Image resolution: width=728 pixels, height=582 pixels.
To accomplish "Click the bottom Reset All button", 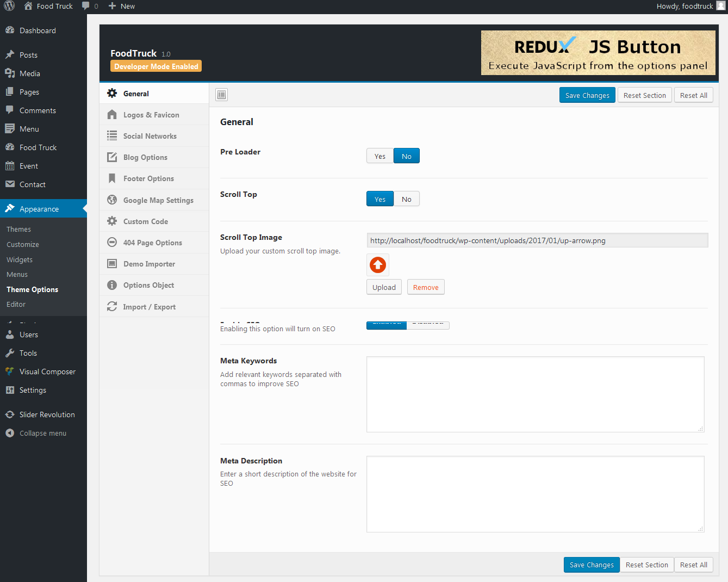I will [694, 565].
